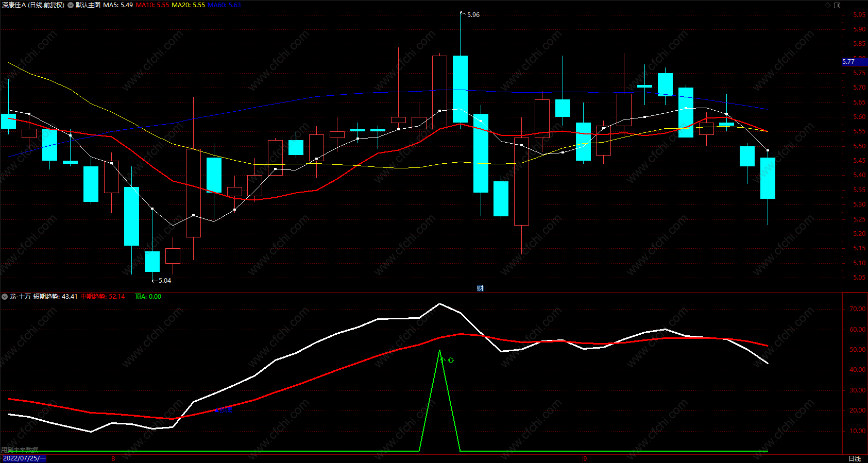Click the 用到未来数据 notice text
This screenshot has height=463, width=868.
[20, 450]
